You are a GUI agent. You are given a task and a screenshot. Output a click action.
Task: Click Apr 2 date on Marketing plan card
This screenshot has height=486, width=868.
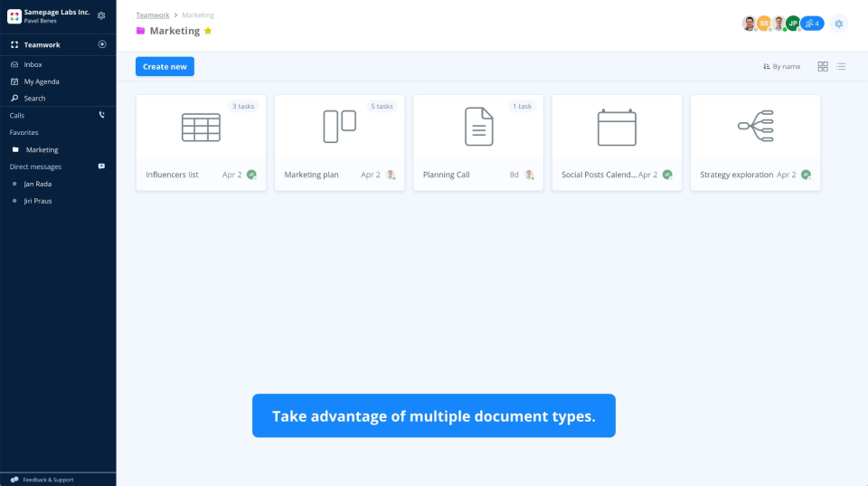pos(371,175)
